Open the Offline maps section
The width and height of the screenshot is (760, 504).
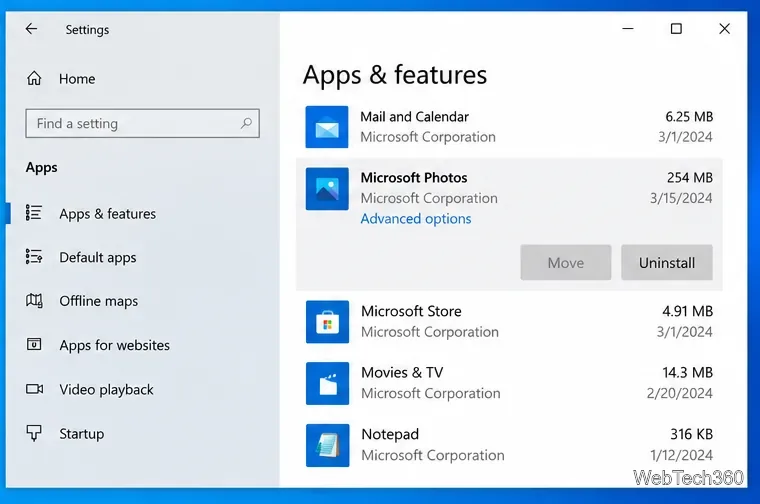[98, 301]
